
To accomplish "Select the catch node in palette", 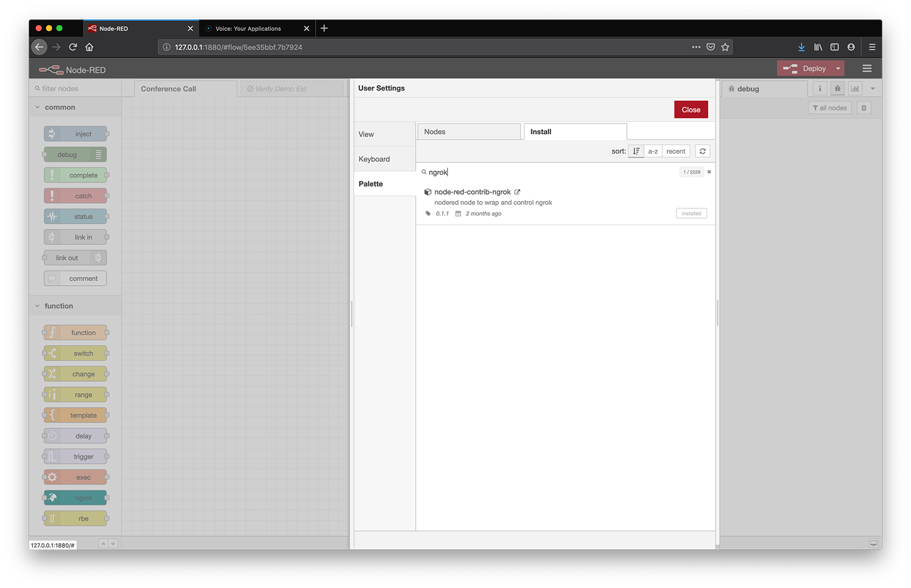I will [75, 196].
